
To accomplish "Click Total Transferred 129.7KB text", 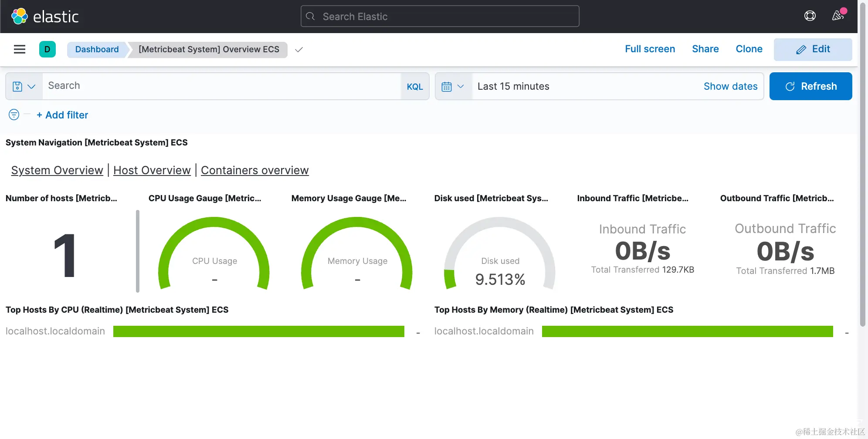I will click(x=642, y=270).
